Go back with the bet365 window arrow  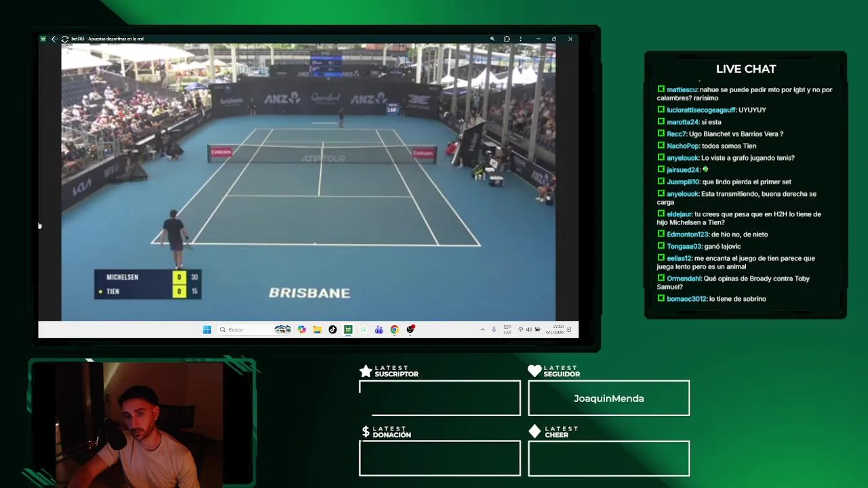click(x=54, y=39)
